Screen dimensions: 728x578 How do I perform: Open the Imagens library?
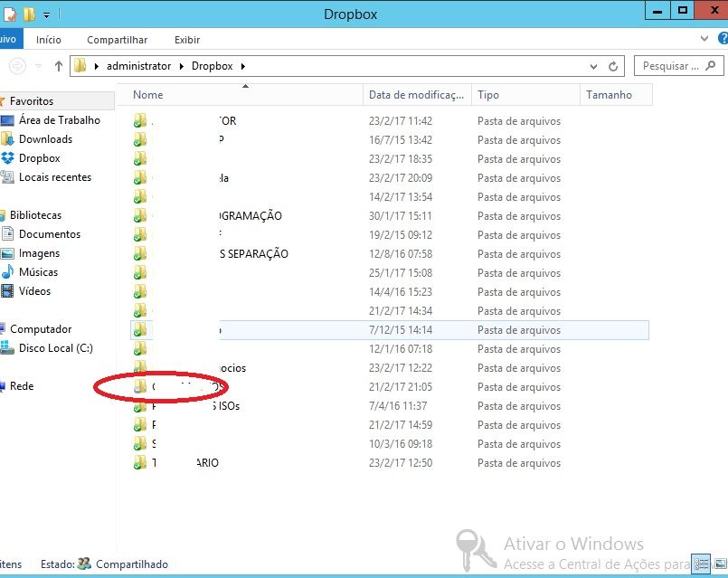tap(39, 253)
